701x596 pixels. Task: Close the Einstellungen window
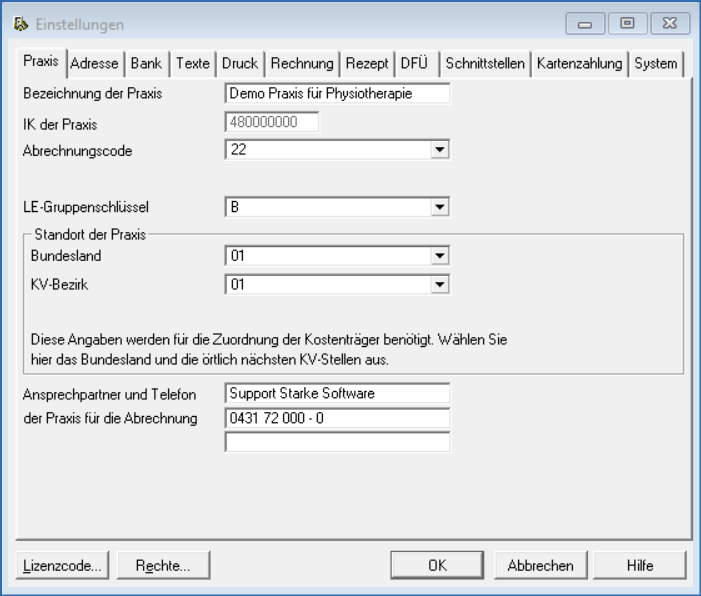(x=670, y=24)
